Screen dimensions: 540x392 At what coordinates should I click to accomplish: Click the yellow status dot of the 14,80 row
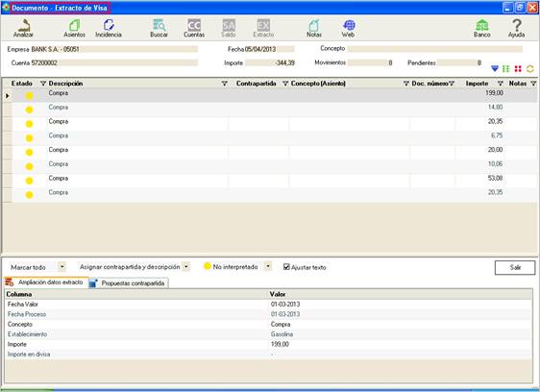point(29,110)
